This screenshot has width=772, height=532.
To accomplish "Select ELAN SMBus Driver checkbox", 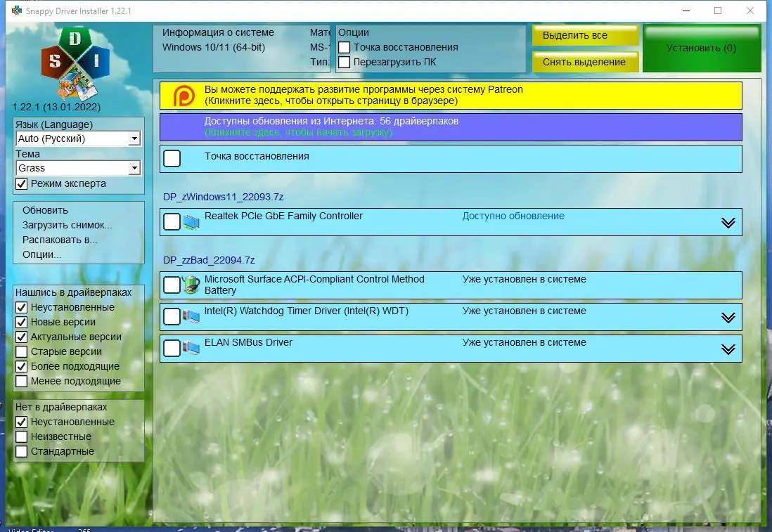I will 172,348.
